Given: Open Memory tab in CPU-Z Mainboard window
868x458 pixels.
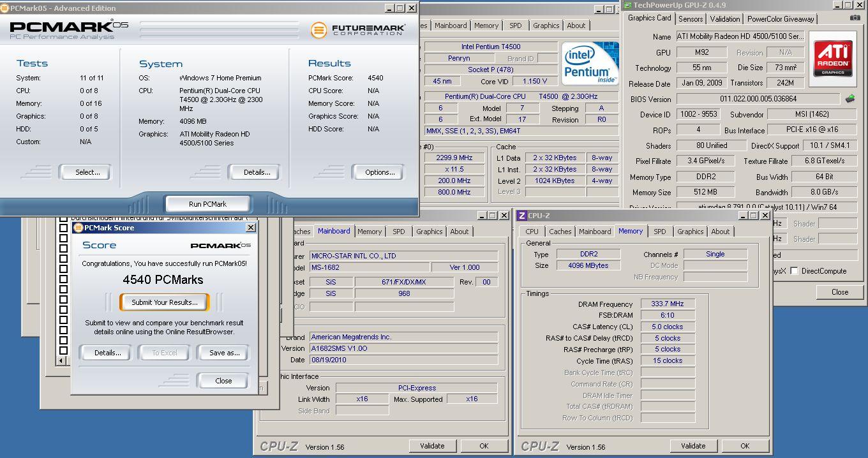Looking at the screenshot, I should pos(370,232).
